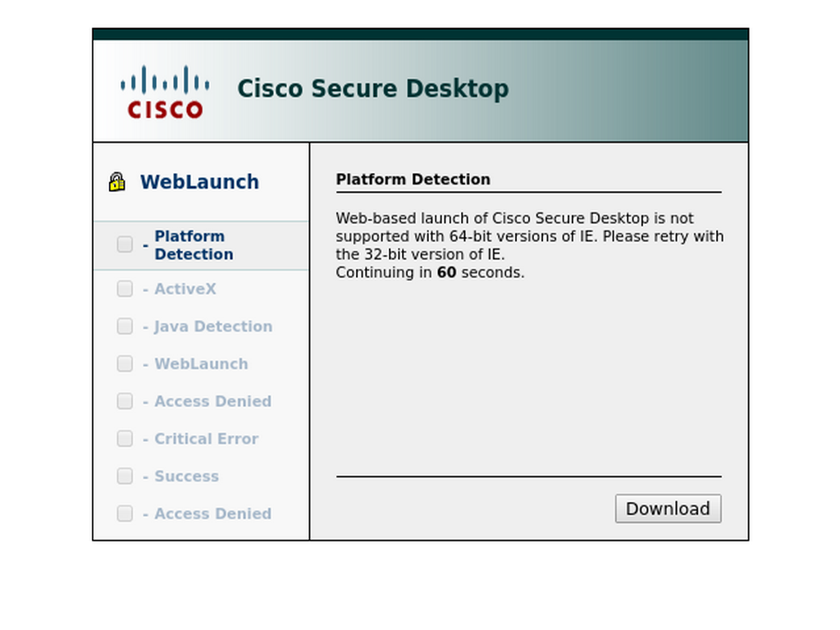Toggle the Critical Error checkbox
The image size is (840, 630).
pos(125,439)
